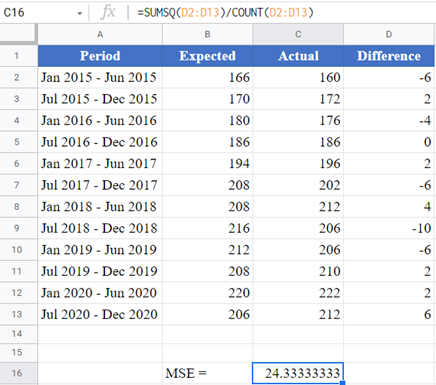Select column C header
Viewport: 436px width, 385px height.
coord(298,34)
